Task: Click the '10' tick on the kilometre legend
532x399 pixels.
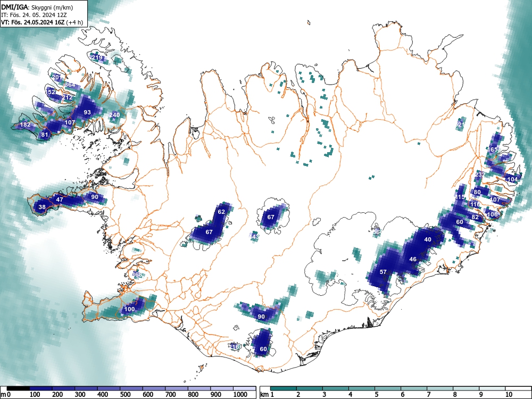Action: 508,395
